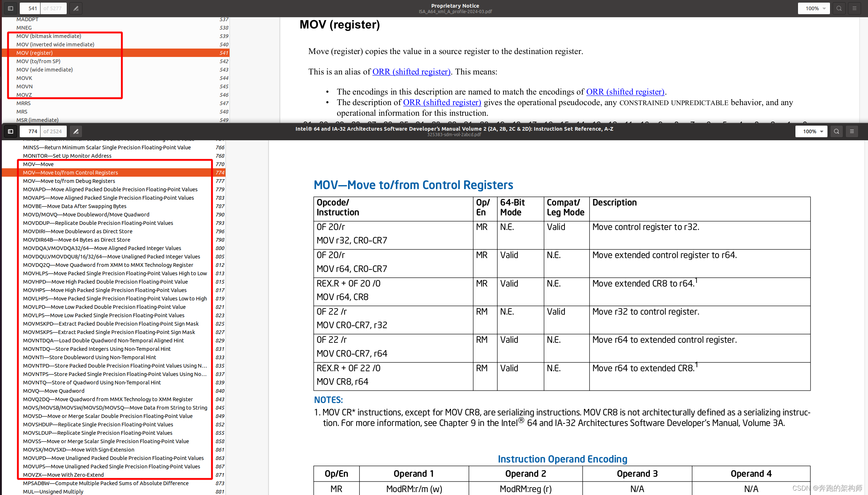Toggle the sidebar in the Intel manual window
The image size is (868, 495).
coord(11,131)
